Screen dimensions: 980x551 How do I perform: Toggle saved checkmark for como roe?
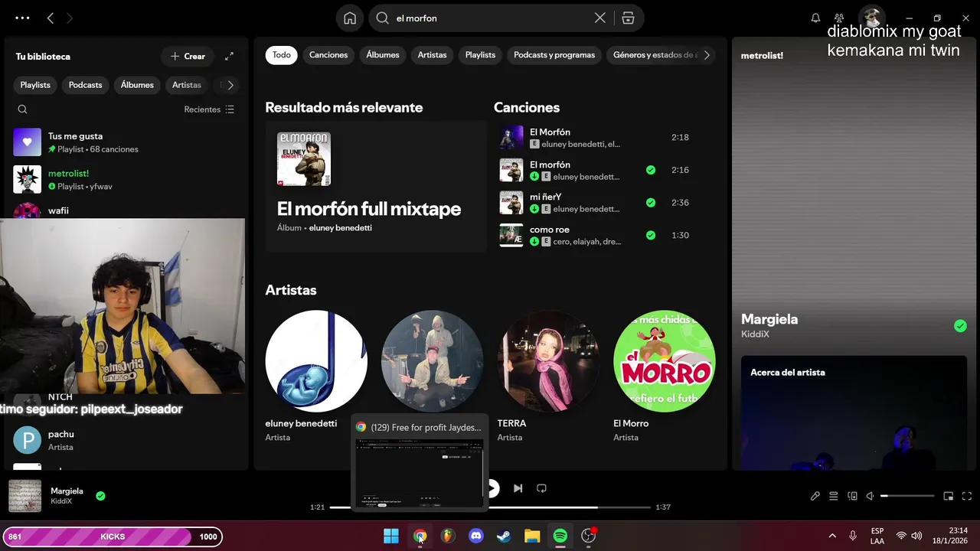click(x=651, y=235)
